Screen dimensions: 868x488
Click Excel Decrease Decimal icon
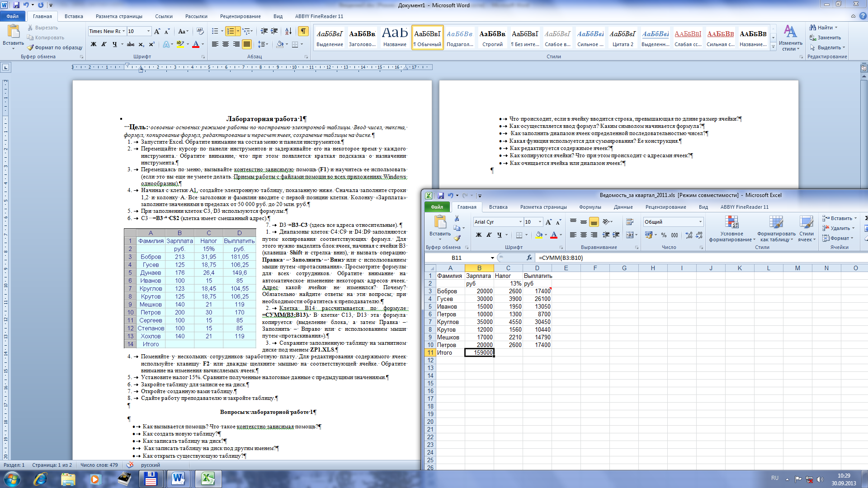pos(699,235)
